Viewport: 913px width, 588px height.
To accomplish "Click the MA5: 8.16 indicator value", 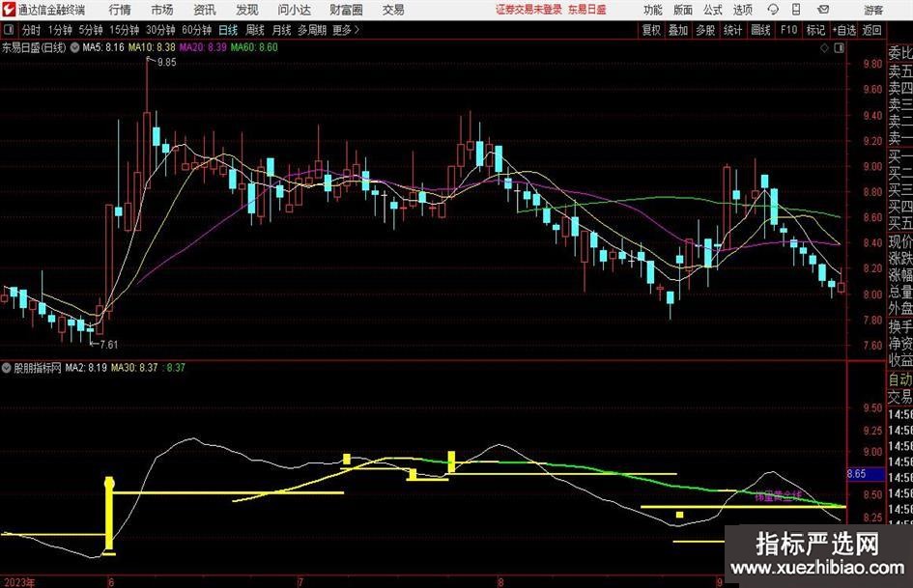I will 103,47.
